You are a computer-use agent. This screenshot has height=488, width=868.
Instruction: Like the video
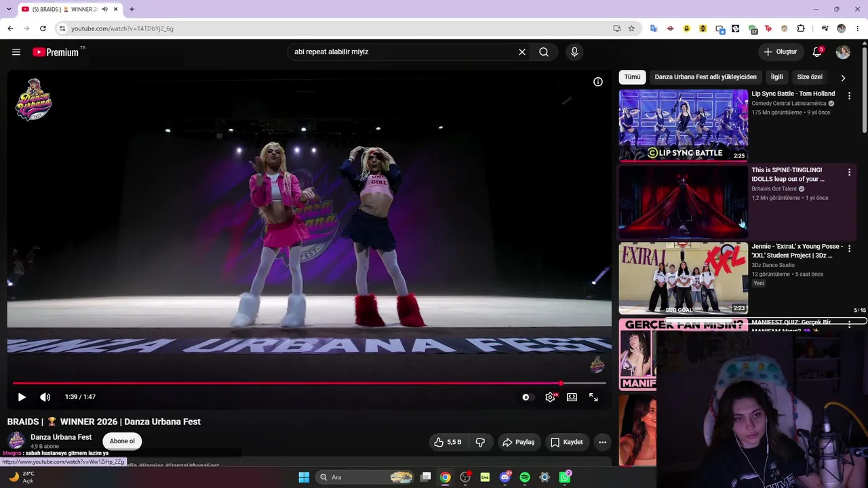coord(448,442)
